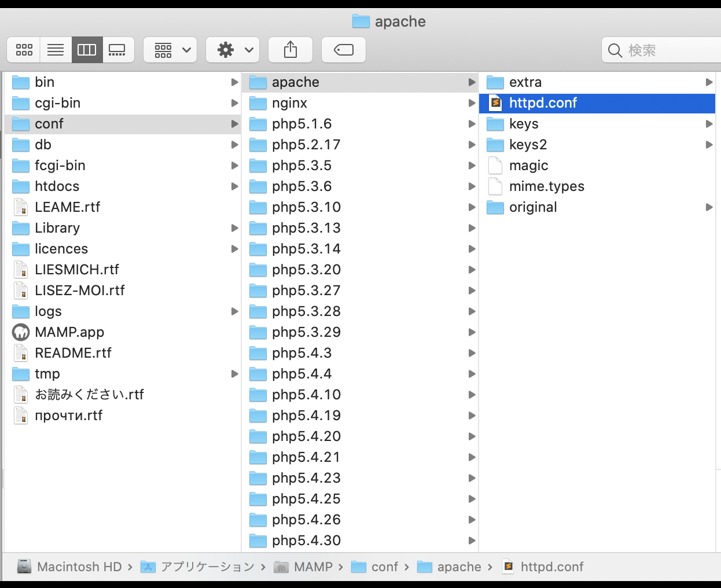Go to MAMP in path bar
The width and height of the screenshot is (721, 588).
(303, 567)
